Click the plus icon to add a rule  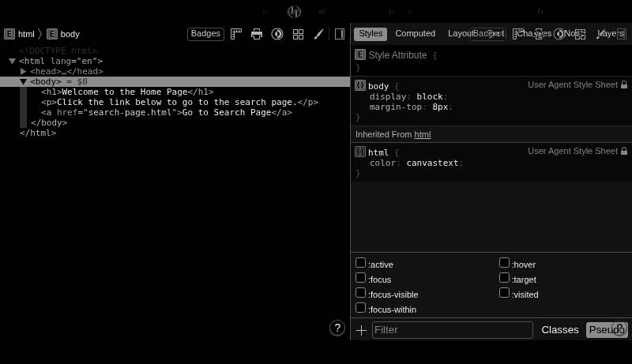(361, 330)
